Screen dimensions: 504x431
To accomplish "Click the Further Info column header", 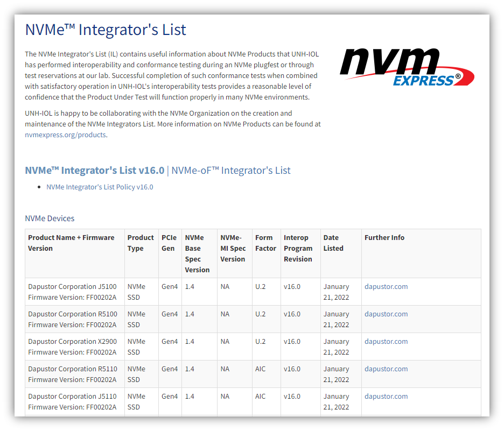I will tap(421, 253).
